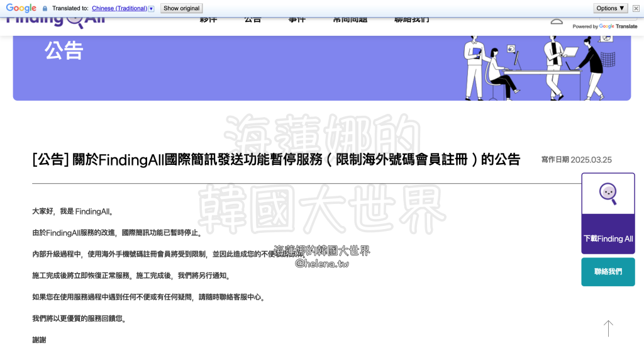Open the Options dropdown in translate bar

tap(610, 8)
